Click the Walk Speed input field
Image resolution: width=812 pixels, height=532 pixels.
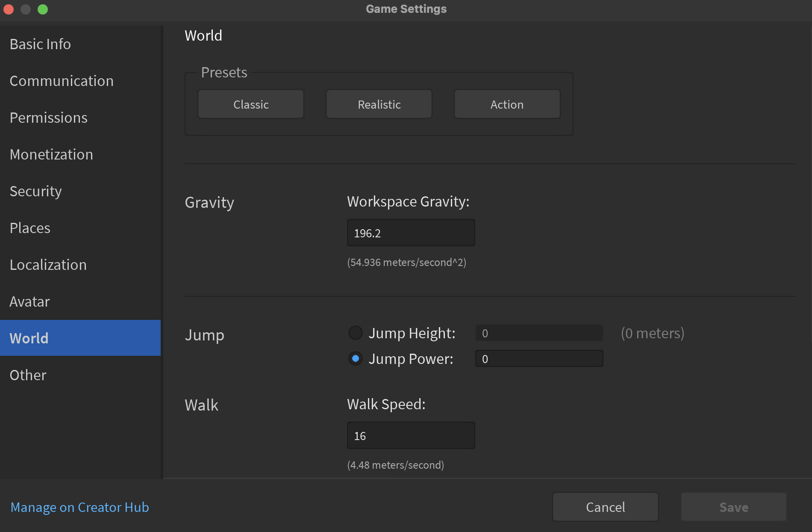pyautogui.click(x=411, y=436)
